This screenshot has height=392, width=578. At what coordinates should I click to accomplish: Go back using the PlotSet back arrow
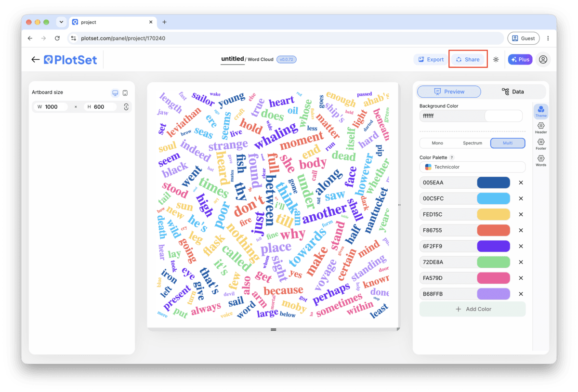tap(35, 59)
